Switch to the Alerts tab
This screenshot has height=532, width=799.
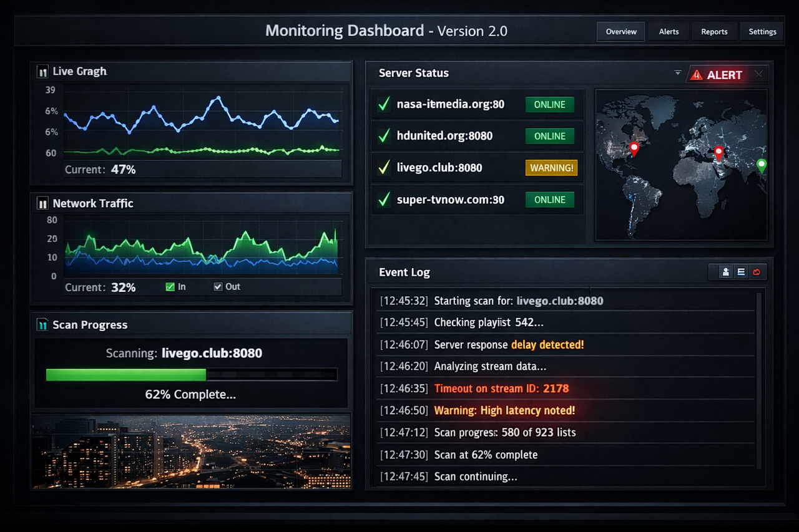pos(669,32)
